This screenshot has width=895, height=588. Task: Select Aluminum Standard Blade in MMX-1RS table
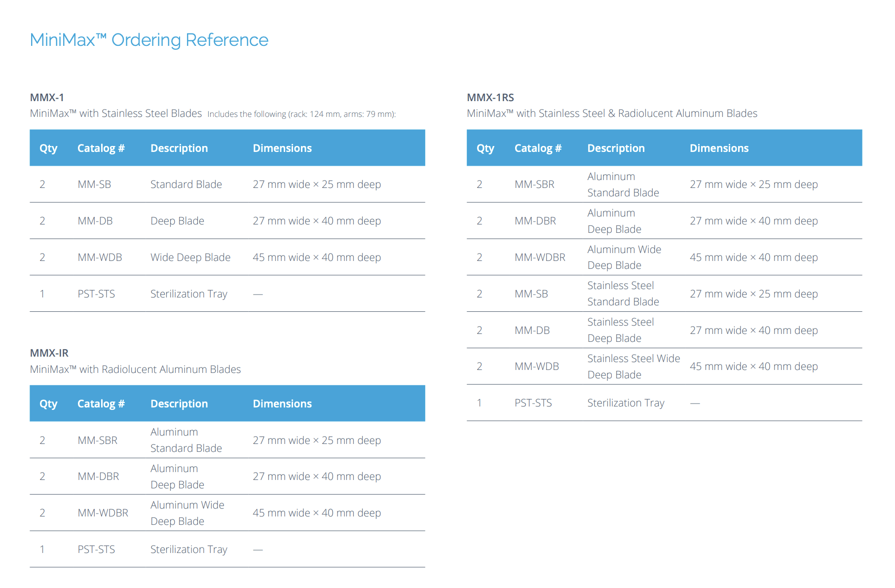[623, 184]
